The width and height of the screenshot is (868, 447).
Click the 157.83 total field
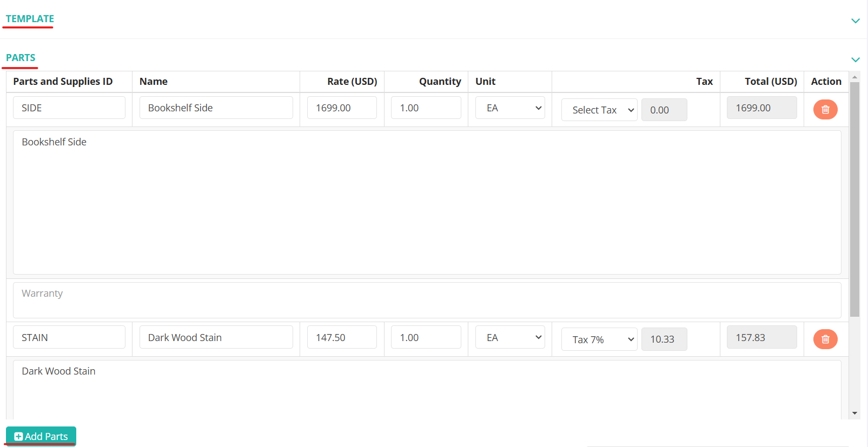click(762, 337)
